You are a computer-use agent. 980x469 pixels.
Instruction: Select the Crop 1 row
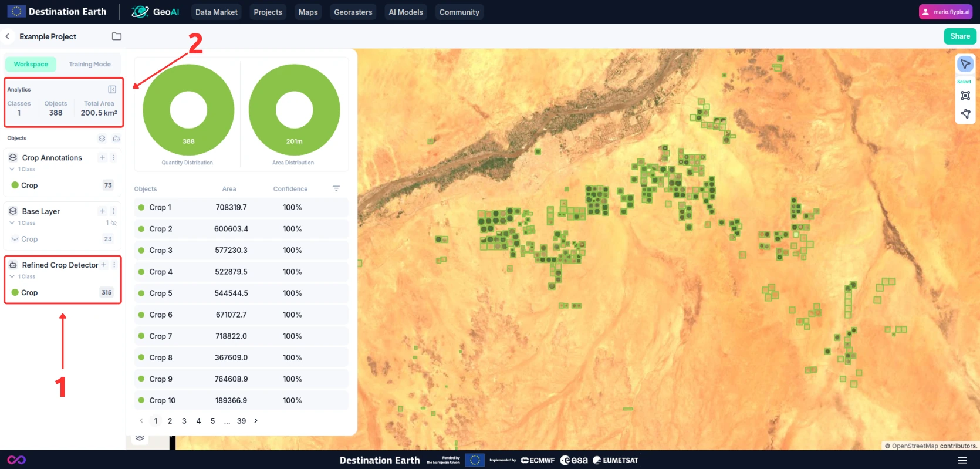241,207
